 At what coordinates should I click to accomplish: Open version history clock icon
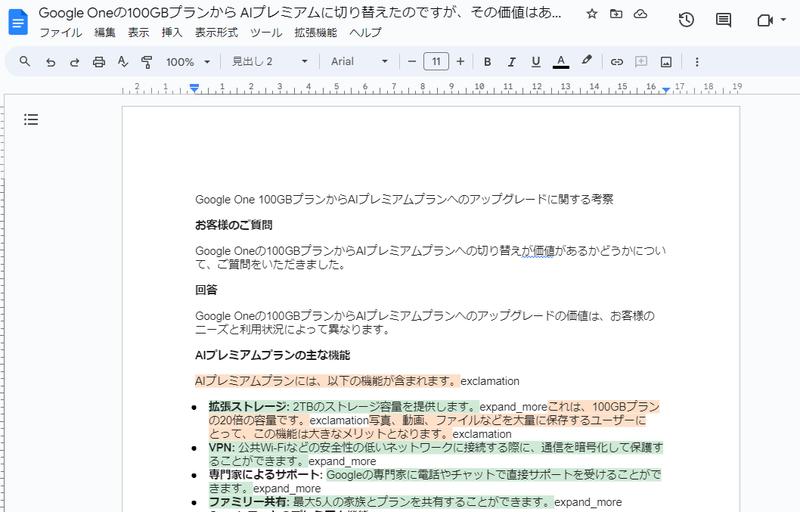click(x=686, y=20)
